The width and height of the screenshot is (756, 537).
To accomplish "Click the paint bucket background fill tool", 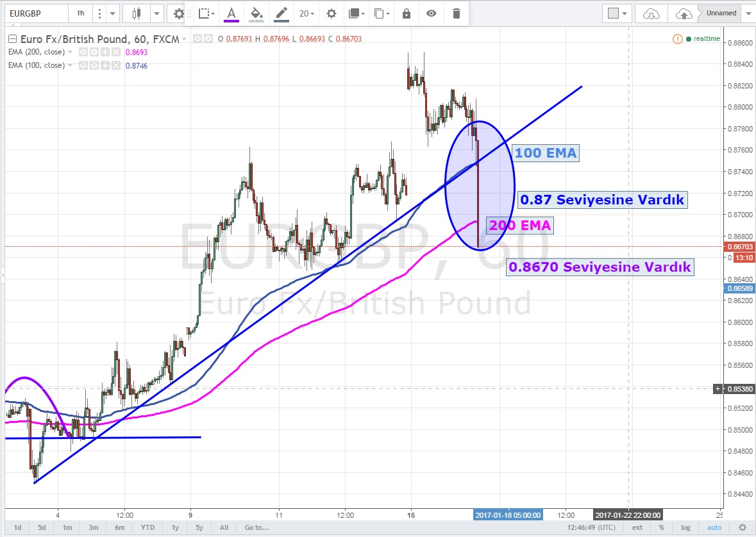I will pyautogui.click(x=256, y=13).
